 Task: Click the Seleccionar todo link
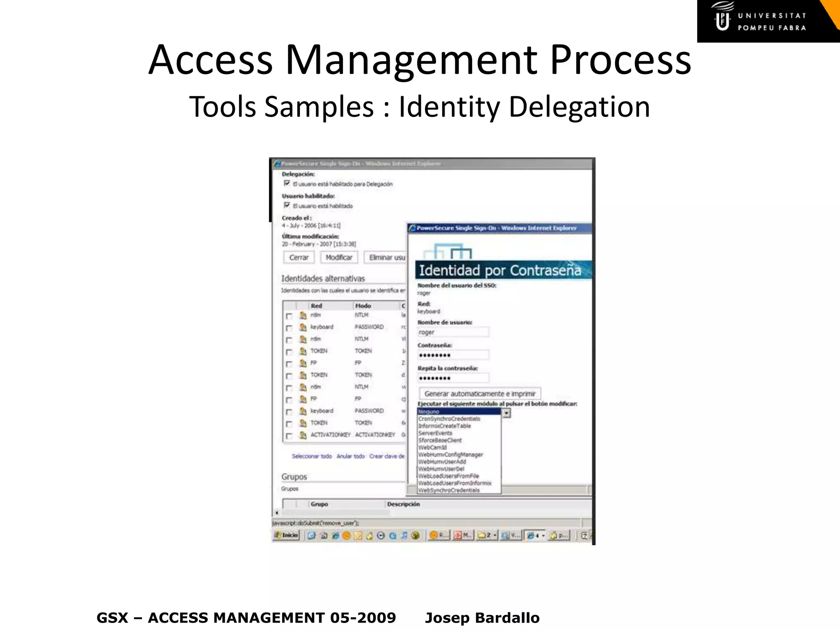(312, 456)
